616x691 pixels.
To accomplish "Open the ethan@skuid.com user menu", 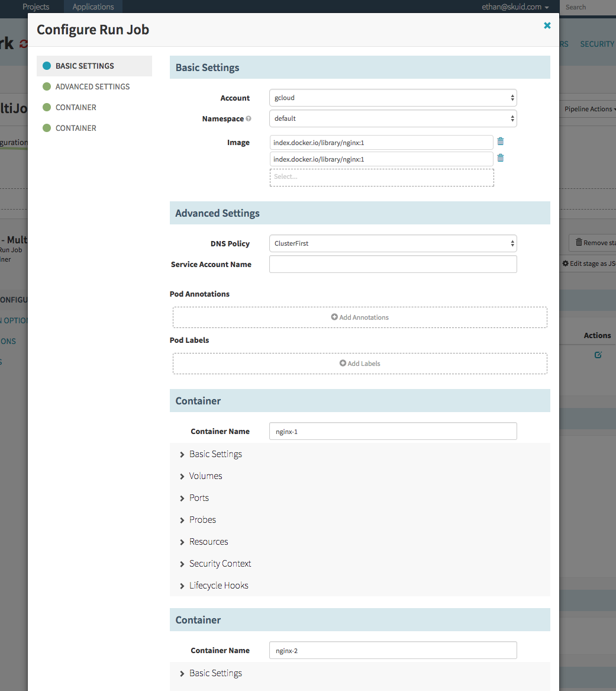I will (515, 7).
